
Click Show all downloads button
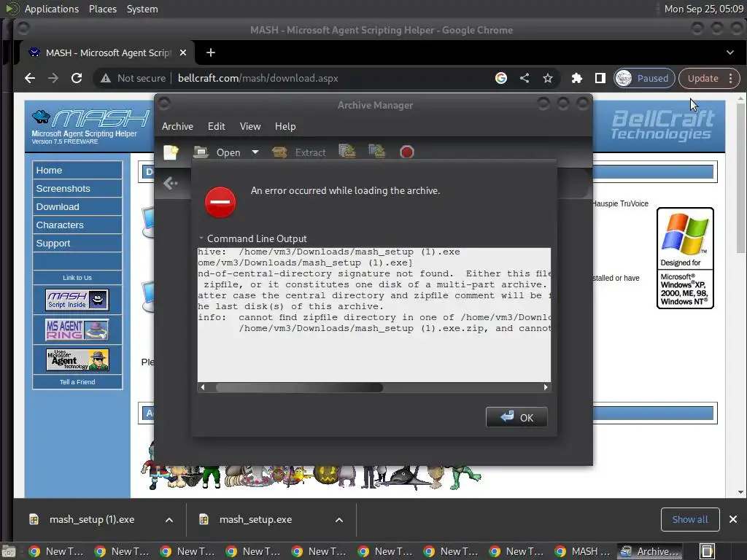click(690, 519)
